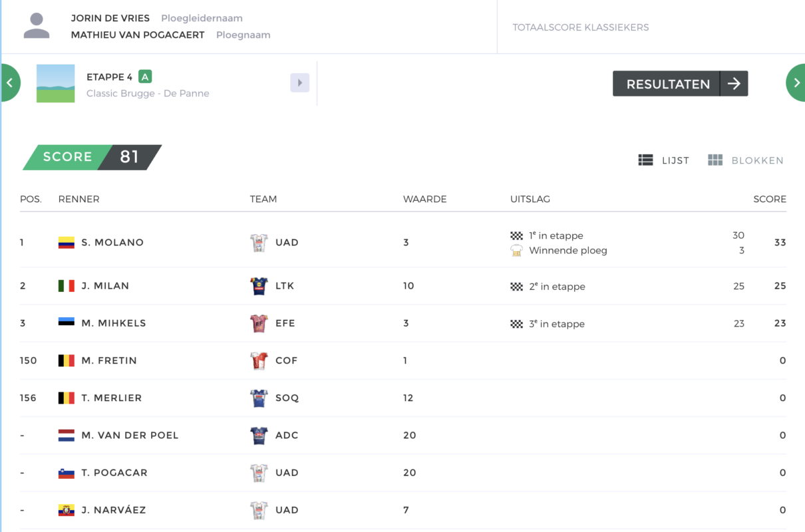
Task: Click the Renner column header
Action: click(x=79, y=199)
